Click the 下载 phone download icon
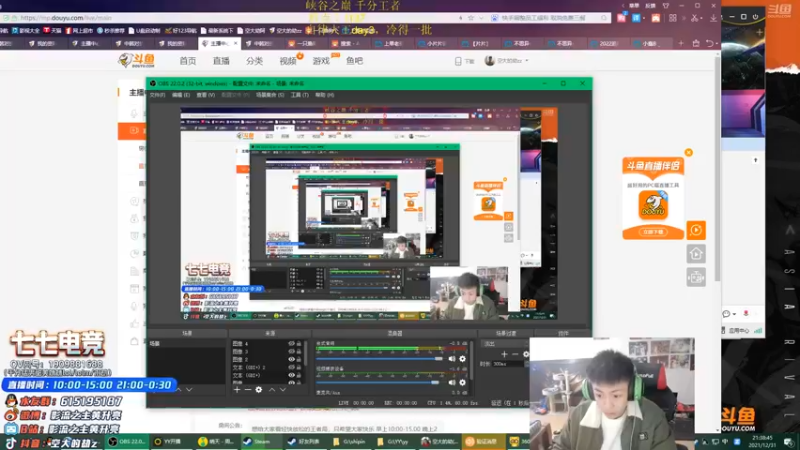This screenshot has width=800, height=450. [x=458, y=61]
